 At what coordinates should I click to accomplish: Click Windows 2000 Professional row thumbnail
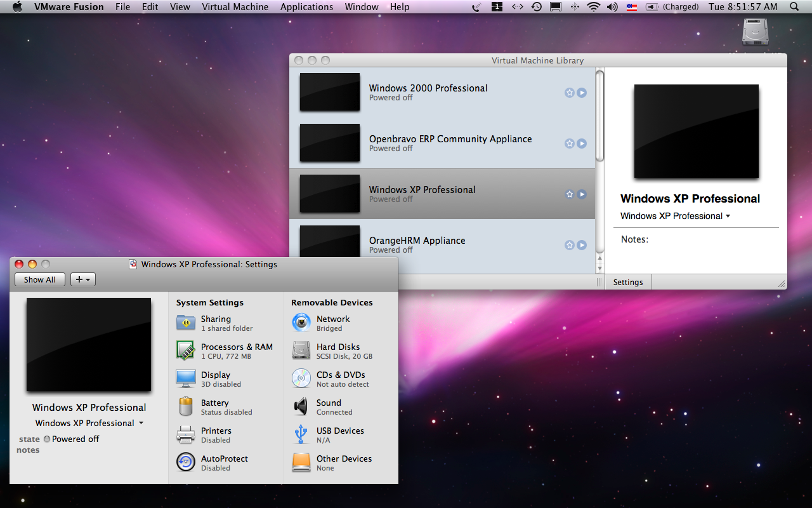click(x=330, y=93)
